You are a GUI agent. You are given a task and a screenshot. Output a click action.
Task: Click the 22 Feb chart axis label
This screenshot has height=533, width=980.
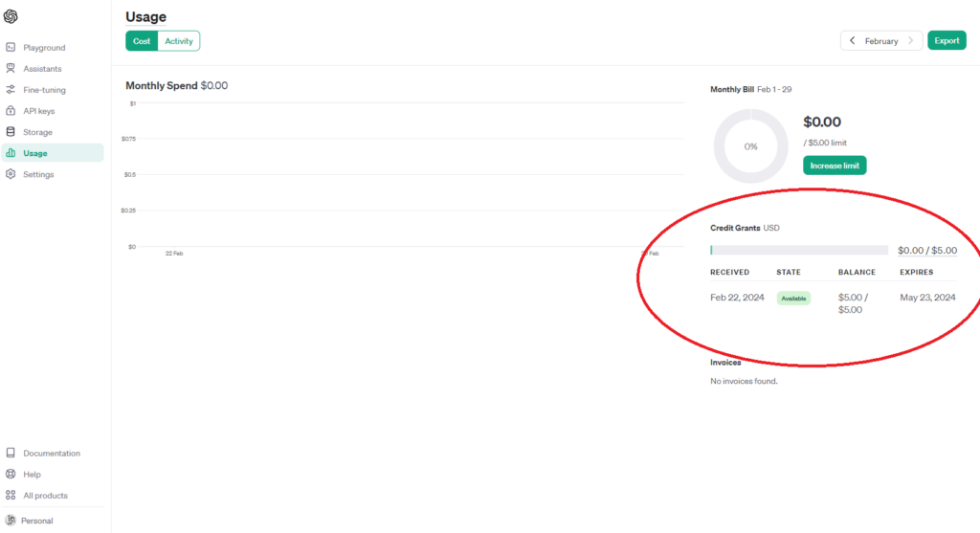(x=174, y=253)
